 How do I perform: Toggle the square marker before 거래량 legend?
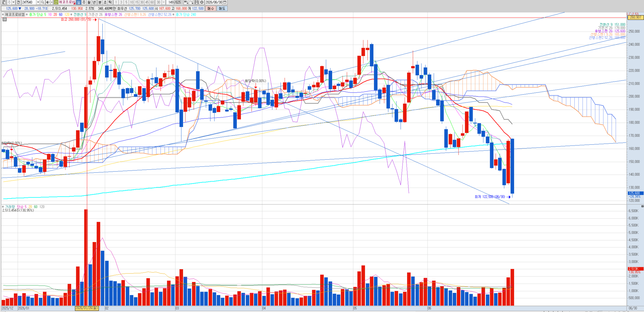[x=3, y=207]
